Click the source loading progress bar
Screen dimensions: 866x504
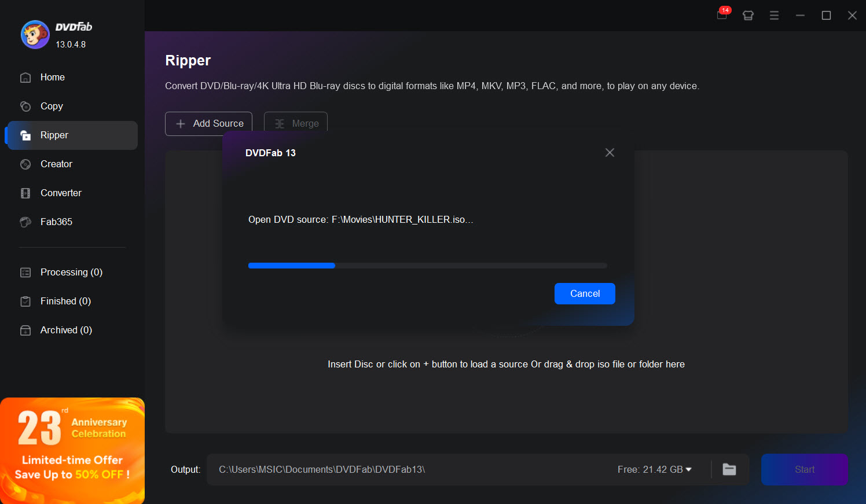tap(427, 266)
